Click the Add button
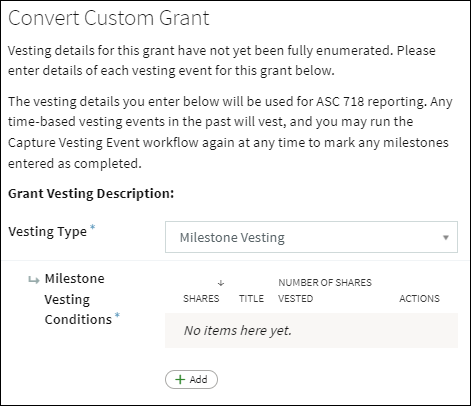471x406 pixels. tap(191, 379)
